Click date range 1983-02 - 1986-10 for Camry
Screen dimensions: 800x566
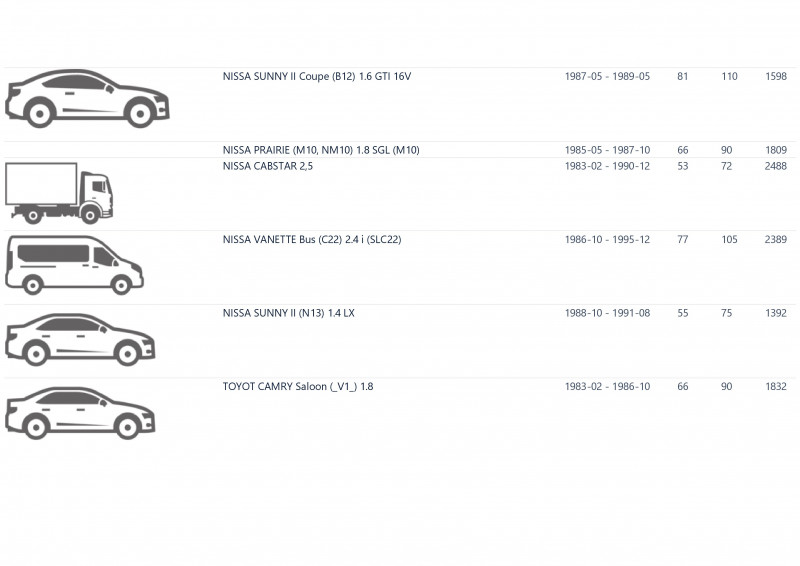[x=607, y=386]
